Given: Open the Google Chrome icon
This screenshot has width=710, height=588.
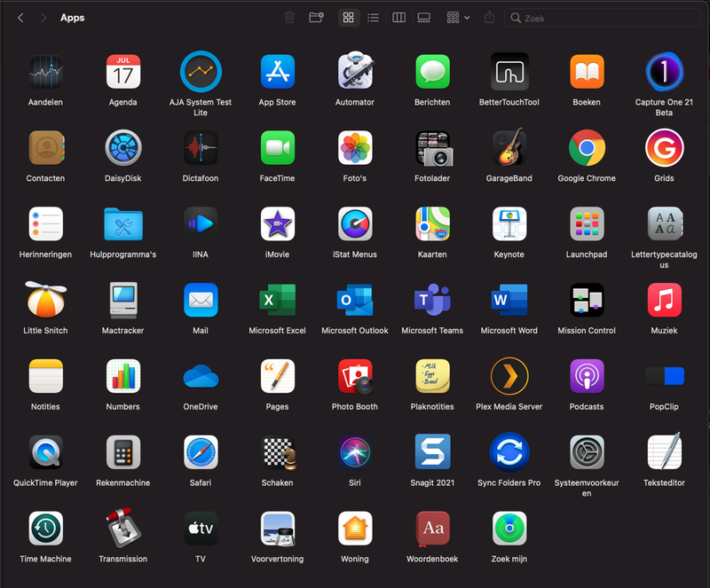Looking at the screenshot, I should point(587,148).
